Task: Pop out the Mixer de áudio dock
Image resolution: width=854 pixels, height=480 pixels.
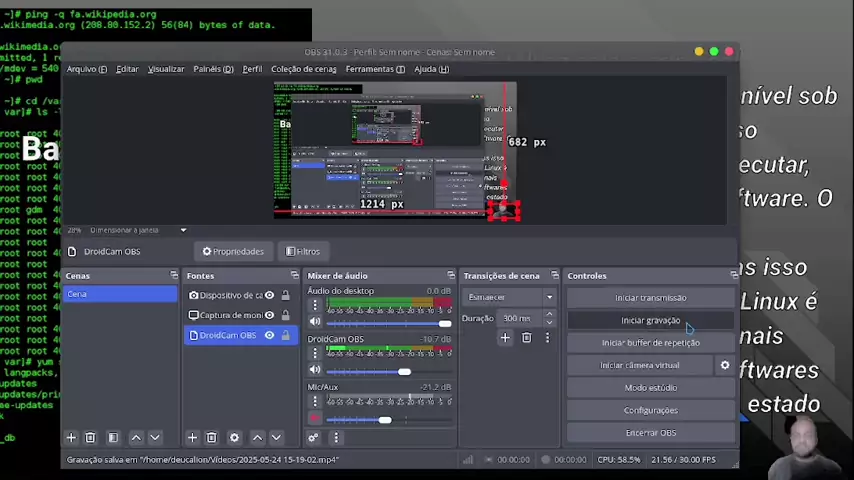Action: click(x=451, y=275)
